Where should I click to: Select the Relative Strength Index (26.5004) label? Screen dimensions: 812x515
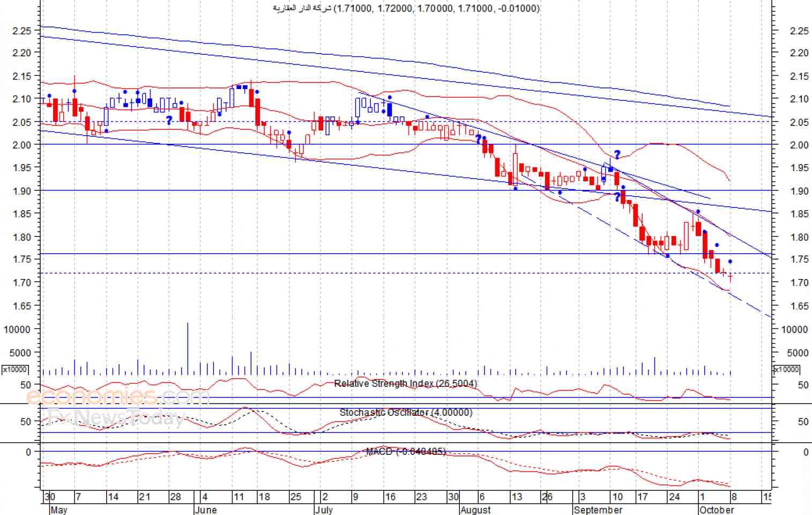pos(405,384)
